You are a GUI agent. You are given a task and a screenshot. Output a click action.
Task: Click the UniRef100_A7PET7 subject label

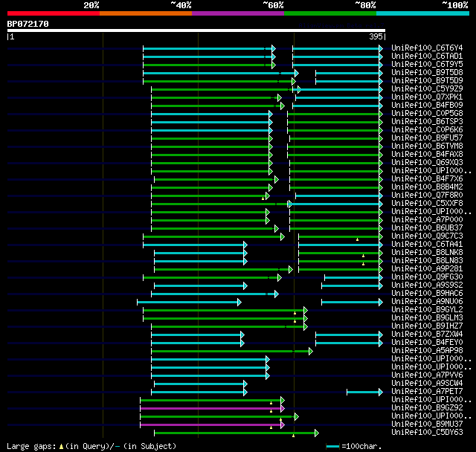pyautogui.click(x=427, y=392)
